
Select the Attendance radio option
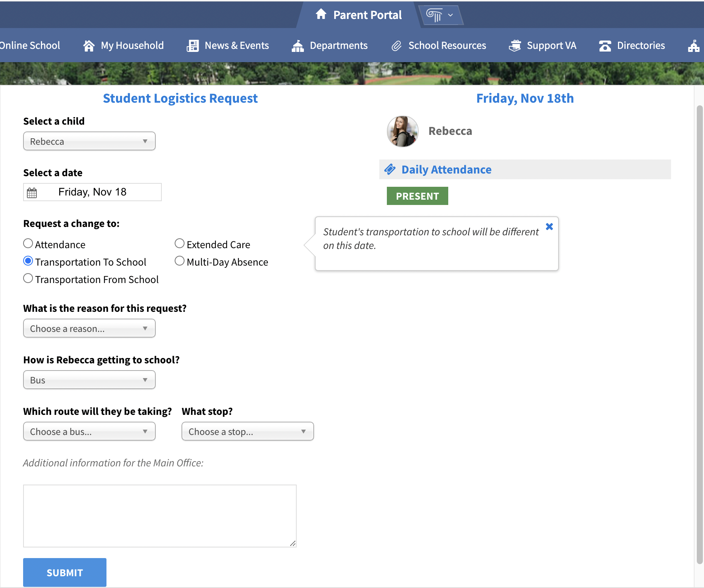[28, 244]
